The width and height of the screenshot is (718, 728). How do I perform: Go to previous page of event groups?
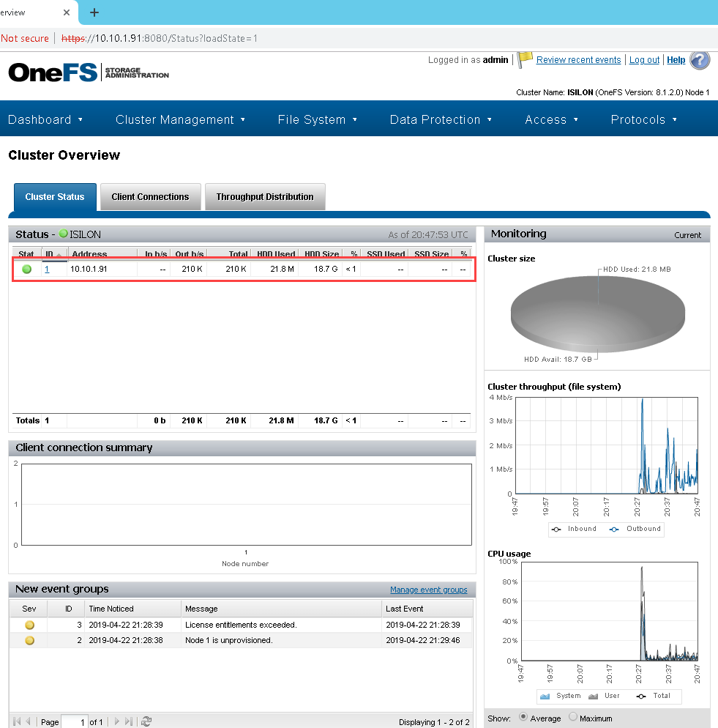coord(29,721)
